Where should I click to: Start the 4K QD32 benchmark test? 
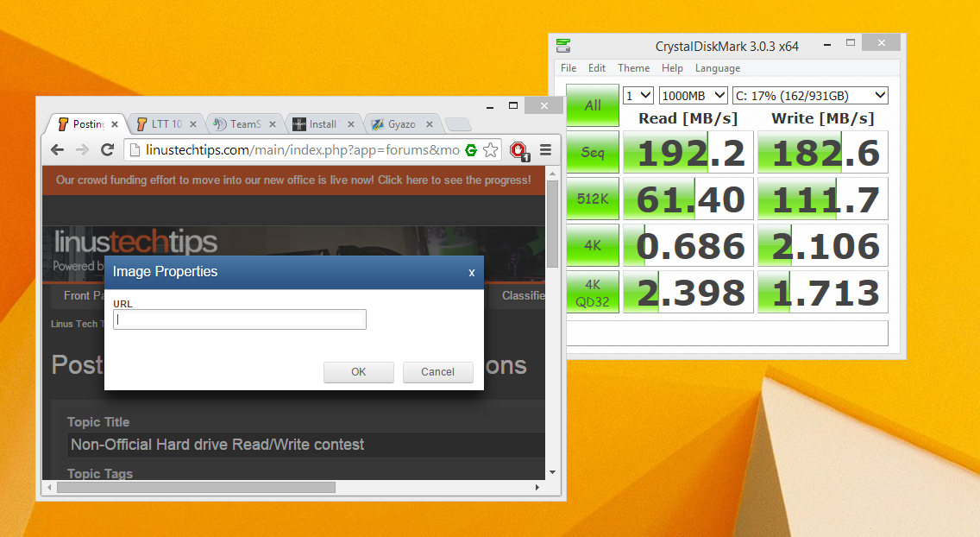593,292
